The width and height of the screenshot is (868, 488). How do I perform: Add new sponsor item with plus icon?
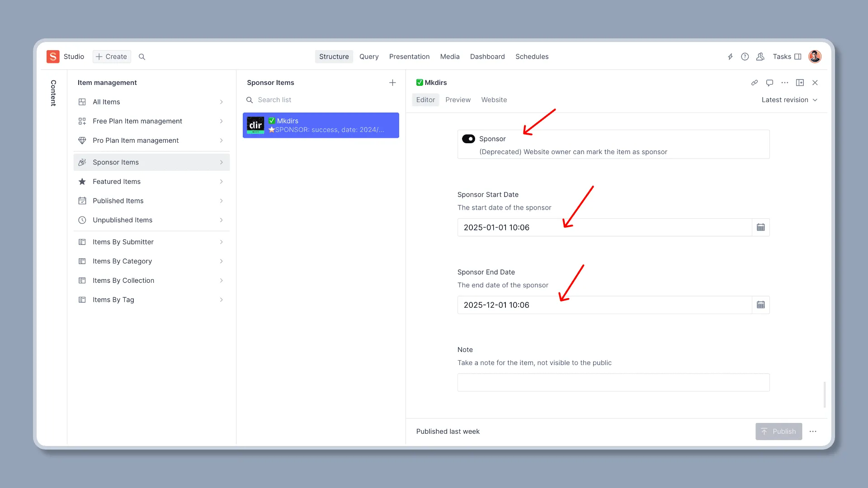point(392,83)
